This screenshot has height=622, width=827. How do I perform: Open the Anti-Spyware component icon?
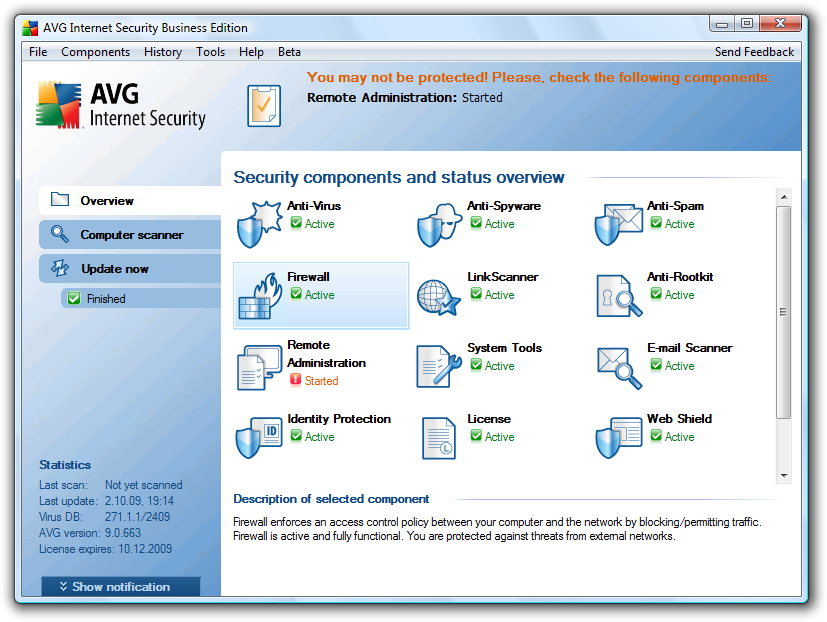pyautogui.click(x=439, y=225)
